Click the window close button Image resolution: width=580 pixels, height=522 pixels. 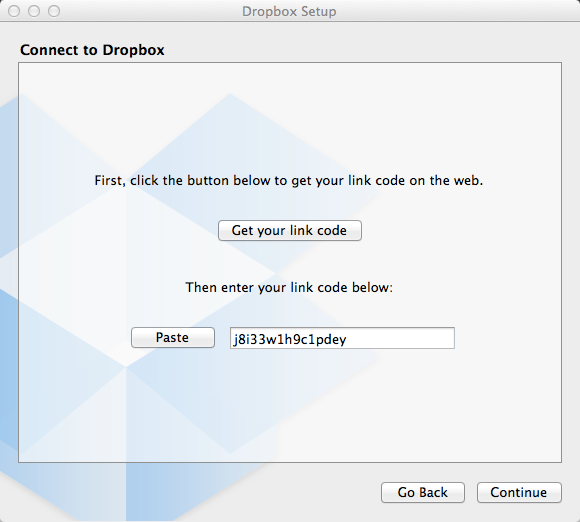[14, 11]
